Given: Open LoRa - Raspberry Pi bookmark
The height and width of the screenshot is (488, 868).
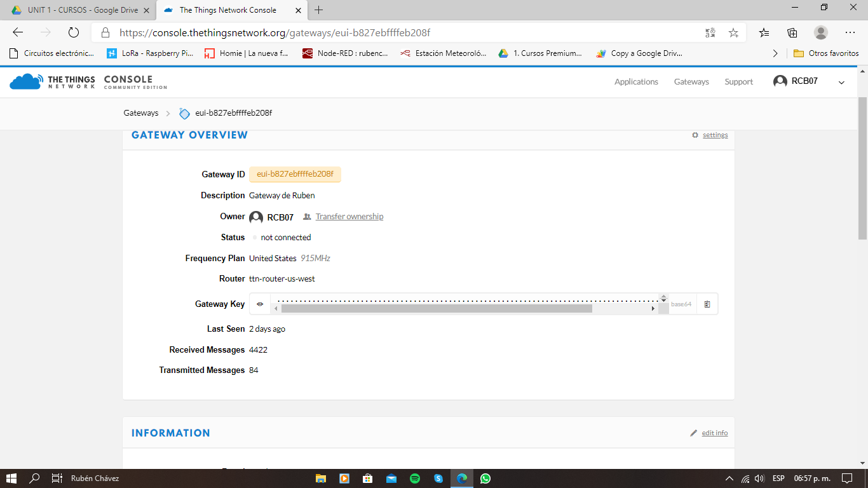Looking at the screenshot, I should (151, 53).
